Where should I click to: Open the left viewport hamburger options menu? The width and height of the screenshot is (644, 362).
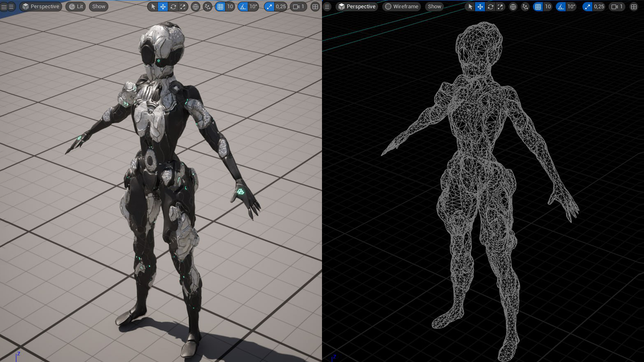tap(11, 6)
